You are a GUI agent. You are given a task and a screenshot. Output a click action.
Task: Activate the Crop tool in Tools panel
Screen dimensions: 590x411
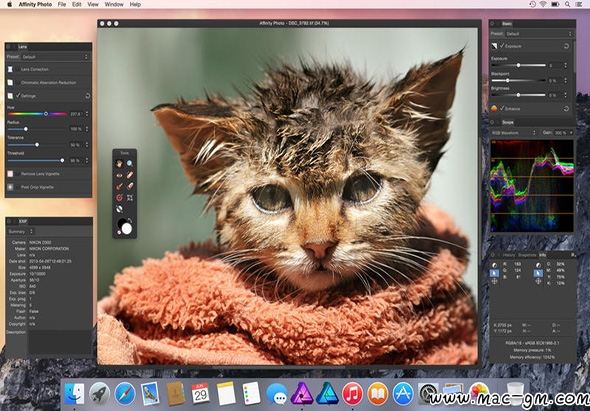[130, 198]
